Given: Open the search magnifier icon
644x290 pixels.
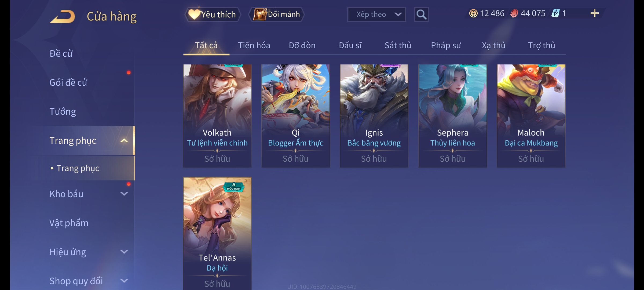Looking at the screenshot, I should (421, 15).
